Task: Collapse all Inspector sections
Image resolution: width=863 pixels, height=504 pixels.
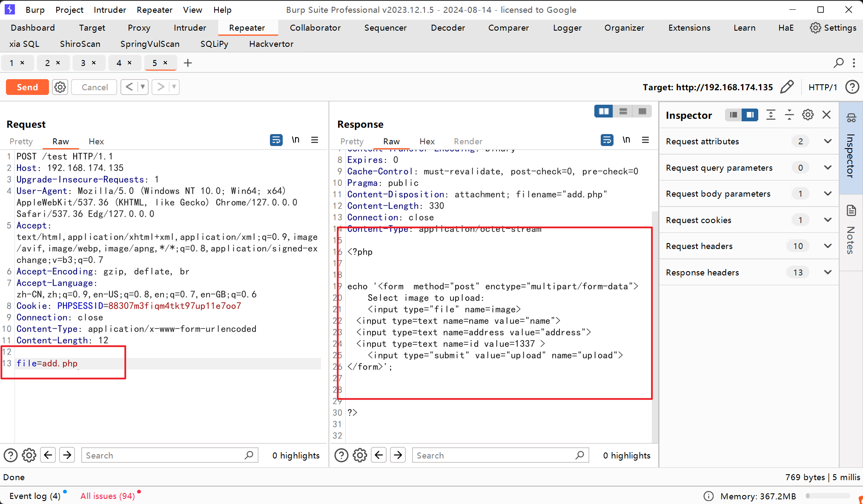Action: [789, 115]
